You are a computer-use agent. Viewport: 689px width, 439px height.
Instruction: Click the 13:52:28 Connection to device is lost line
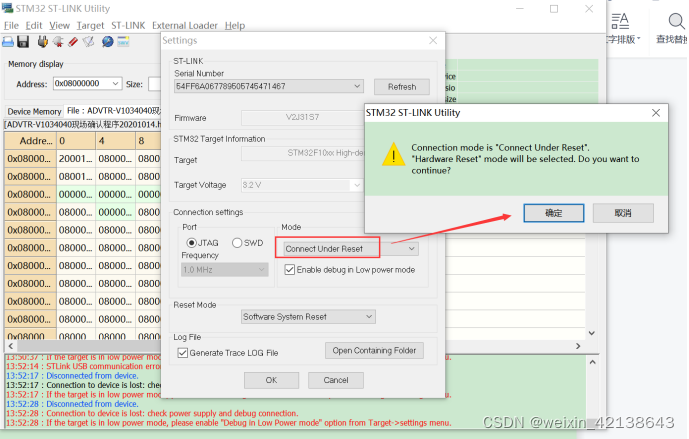pyautogui.click(x=152, y=413)
